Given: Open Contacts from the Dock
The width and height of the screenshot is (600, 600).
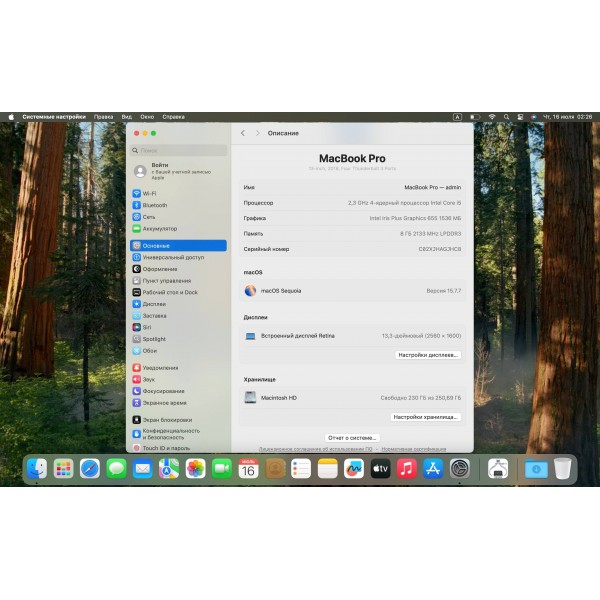Looking at the screenshot, I should (275, 468).
